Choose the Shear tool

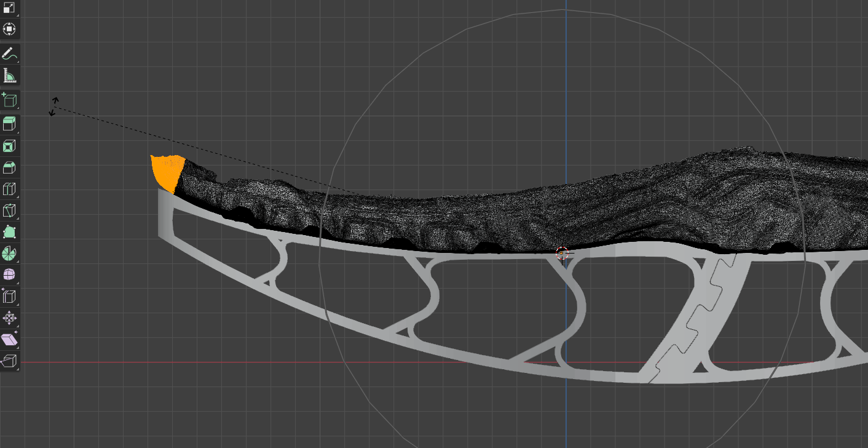9,340
